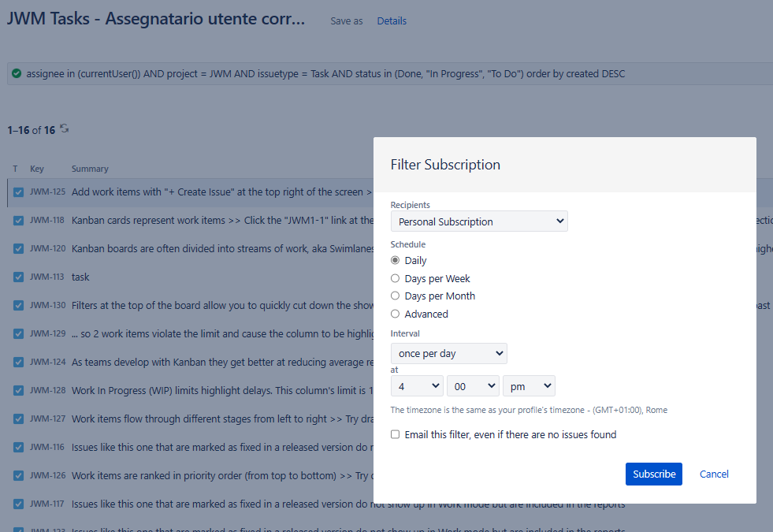The width and height of the screenshot is (773, 532).
Task: Click the task type icon for JWM-128
Action: pos(18,390)
